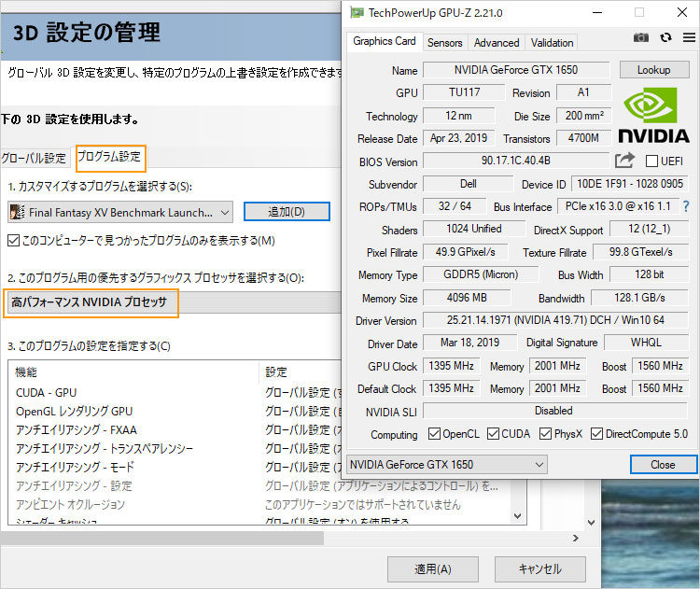This screenshot has width=700, height=589.
Task: Open the グローバル設定 tab
Action: (35, 157)
